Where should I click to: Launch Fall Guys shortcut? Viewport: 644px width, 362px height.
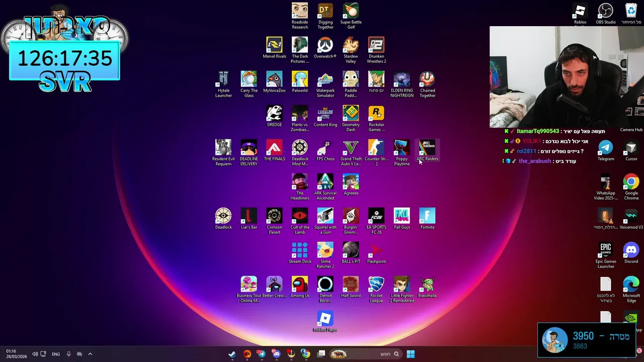click(401, 219)
